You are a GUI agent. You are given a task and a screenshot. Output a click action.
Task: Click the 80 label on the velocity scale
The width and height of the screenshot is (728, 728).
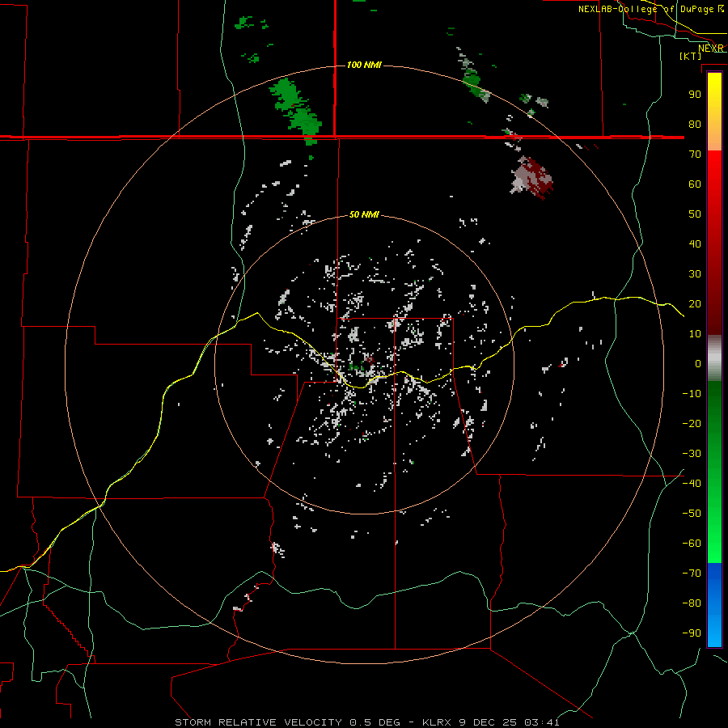point(695,125)
